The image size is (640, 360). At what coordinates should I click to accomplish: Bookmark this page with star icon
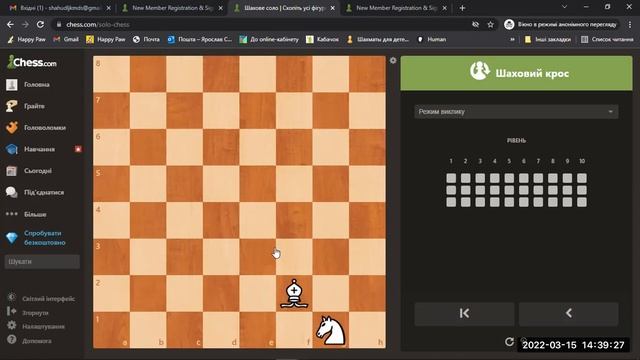click(x=490, y=25)
